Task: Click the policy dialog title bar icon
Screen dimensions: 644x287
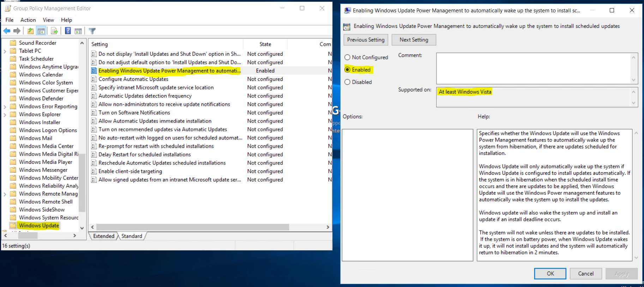Action: 348,11
